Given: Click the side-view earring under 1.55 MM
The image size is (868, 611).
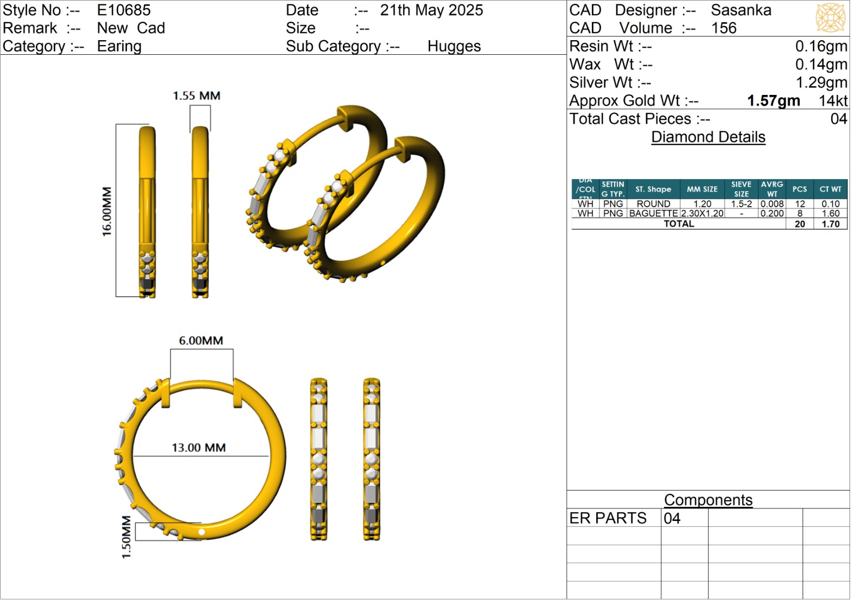Looking at the screenshot, I should tap(200, 212).
